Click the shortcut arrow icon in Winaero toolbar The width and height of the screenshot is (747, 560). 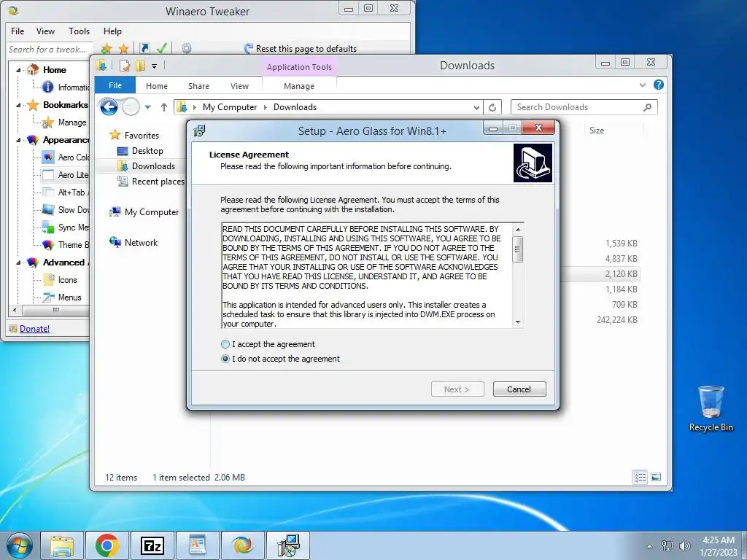145,49
